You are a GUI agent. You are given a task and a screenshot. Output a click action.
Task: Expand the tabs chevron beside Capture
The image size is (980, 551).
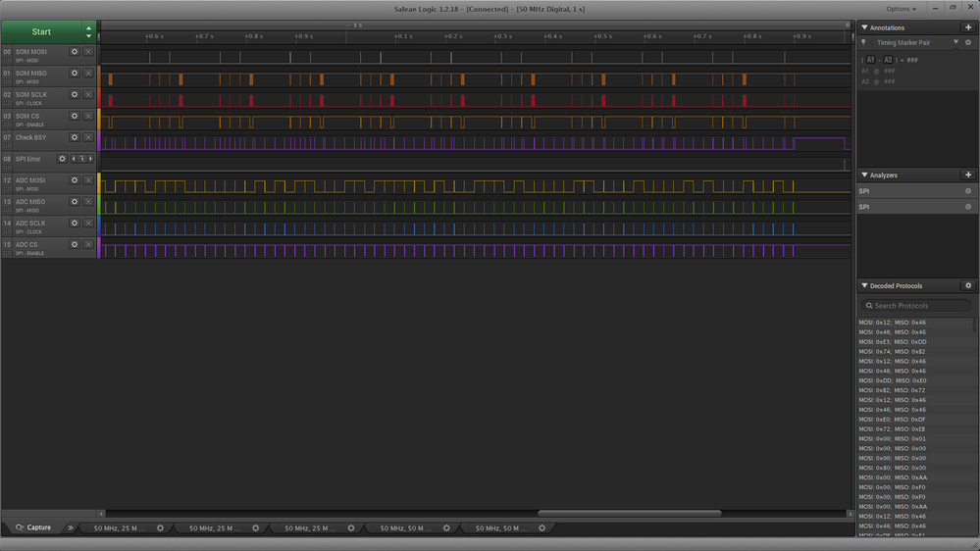click(x=70, y=527)
